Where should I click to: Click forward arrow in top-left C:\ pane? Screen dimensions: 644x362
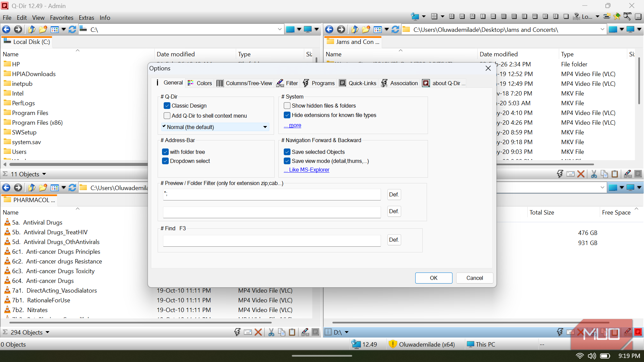click(18, 29)
